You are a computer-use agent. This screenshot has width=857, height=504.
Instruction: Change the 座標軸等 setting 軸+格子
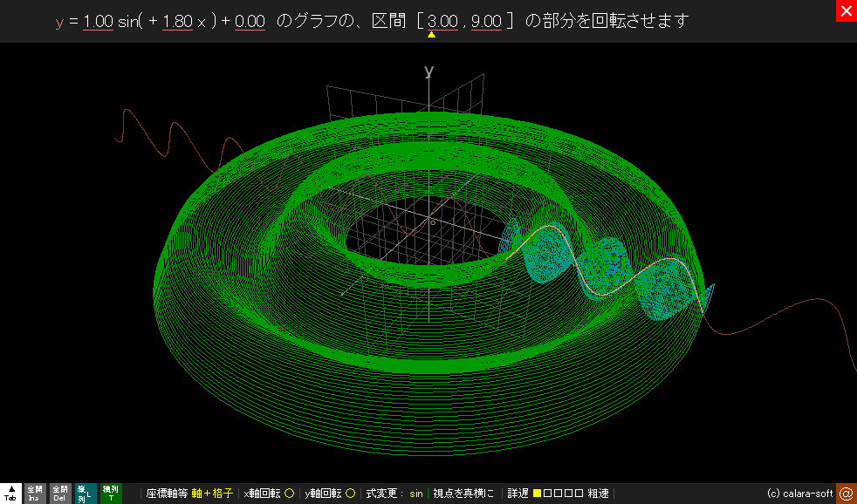tap(212, 494)
